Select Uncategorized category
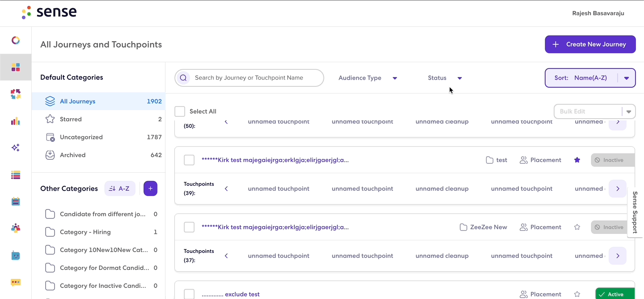 tap(98, 137)
